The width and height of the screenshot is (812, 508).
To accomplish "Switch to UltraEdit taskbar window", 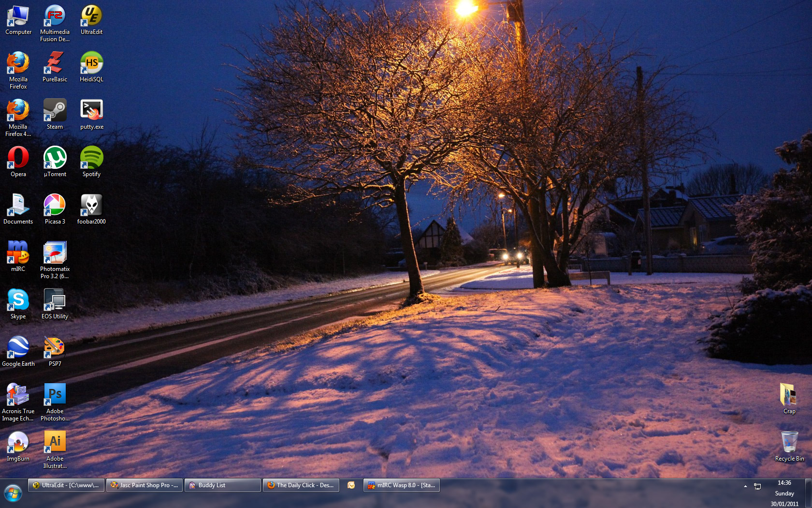I will pos(66,485).
